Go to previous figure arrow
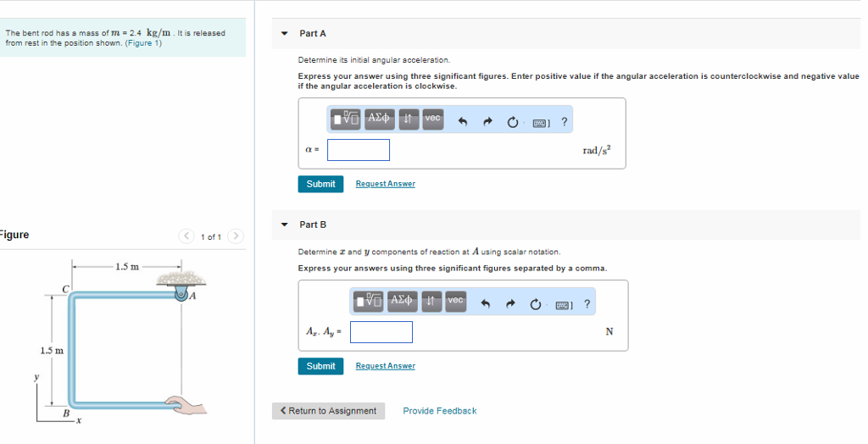This screenshot has height=444, width=868. [x=187, y=236]
